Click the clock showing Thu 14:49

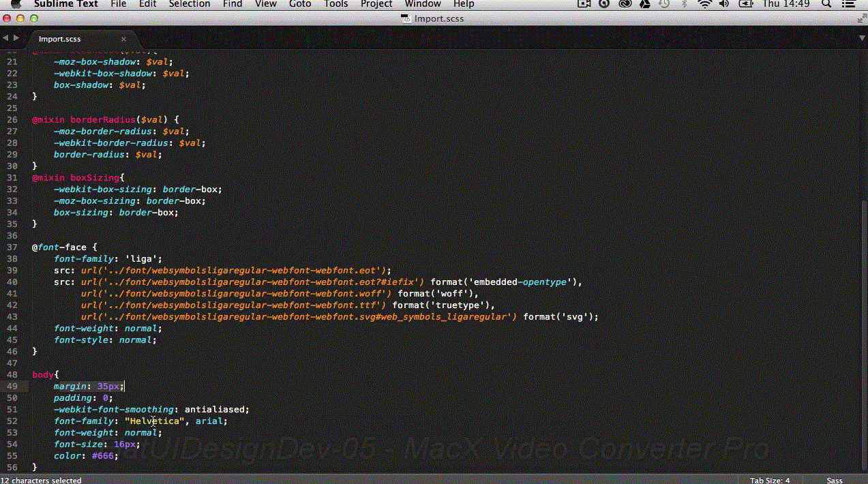(786, 4)
